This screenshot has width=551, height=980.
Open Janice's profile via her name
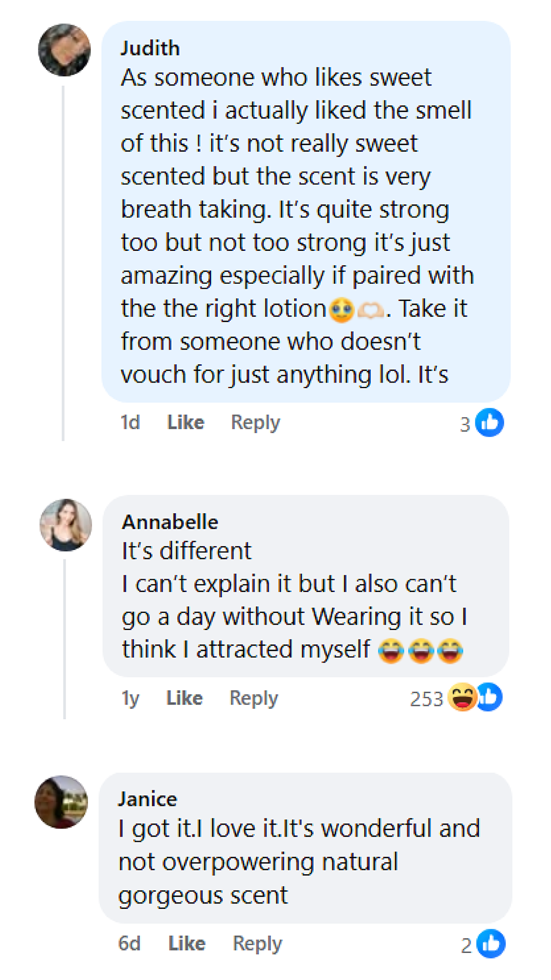pyautogui.click(x=148, y=799)
